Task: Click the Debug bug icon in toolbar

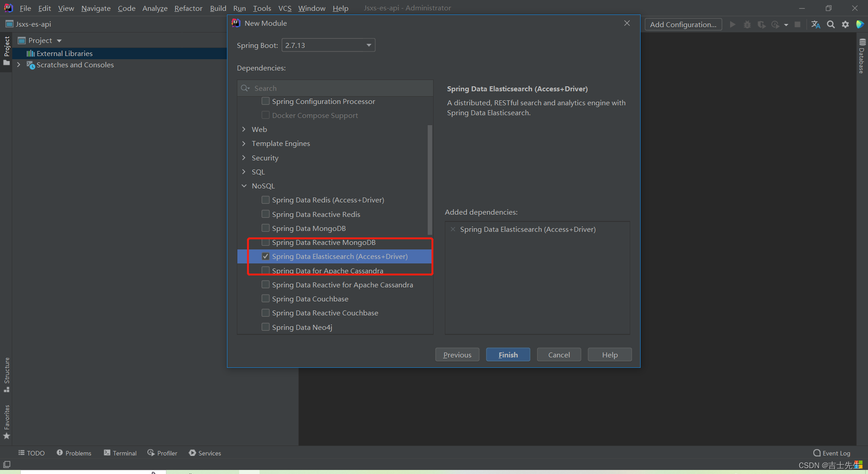Action: pos(747,24)
